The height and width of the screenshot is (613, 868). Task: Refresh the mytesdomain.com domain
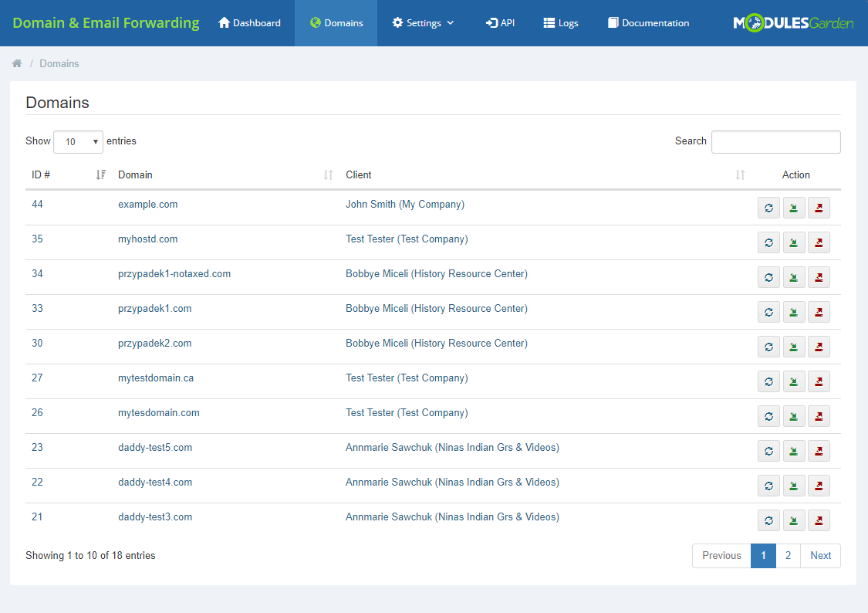[768, 416]
